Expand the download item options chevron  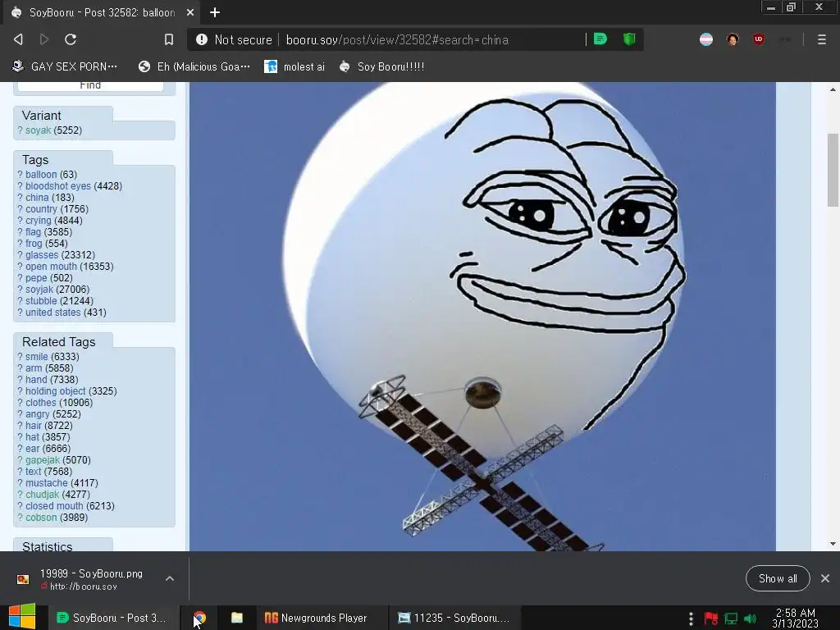[x=169, y=578]
